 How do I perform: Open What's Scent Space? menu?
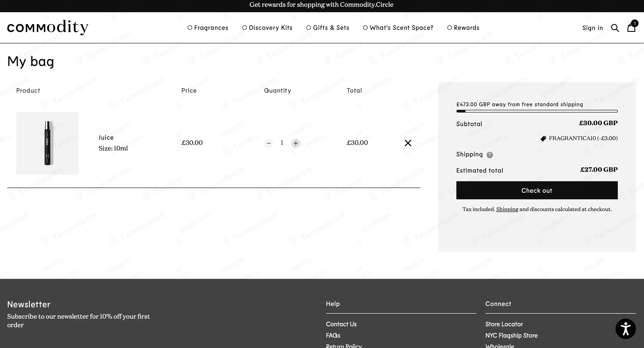pos(398,28)
